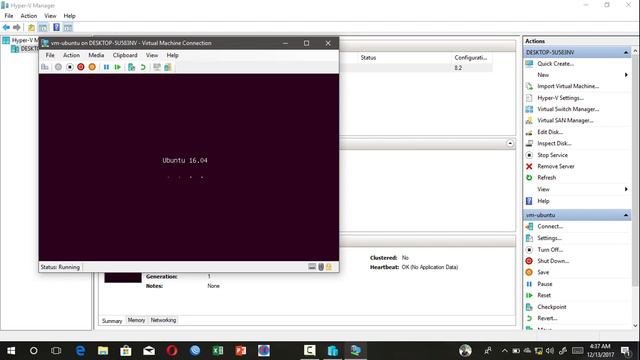Select Hyper-V Manager root tree node
Image resolution: width=640 pixels, height=360 pixels.
20,40
